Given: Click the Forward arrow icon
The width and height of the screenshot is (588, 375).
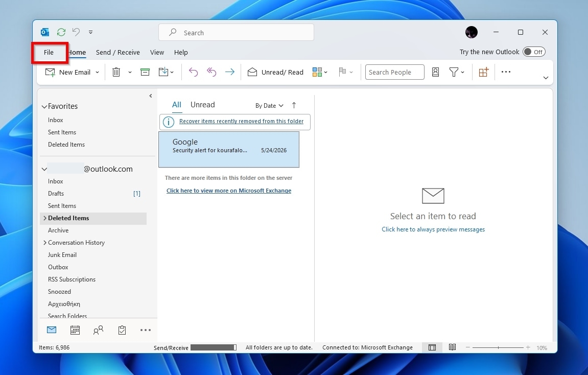Looking at the screenshot, I should (230, 72).
